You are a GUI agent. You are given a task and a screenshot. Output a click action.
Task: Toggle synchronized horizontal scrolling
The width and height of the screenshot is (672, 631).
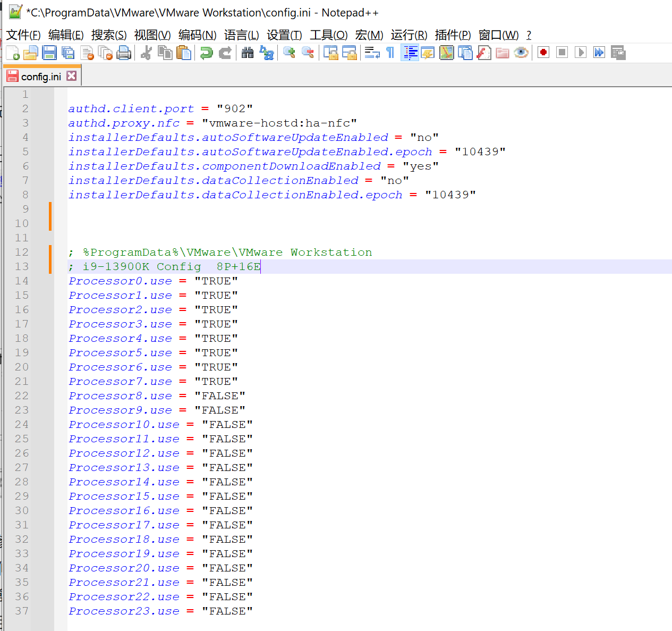click(x=349, y=53)
